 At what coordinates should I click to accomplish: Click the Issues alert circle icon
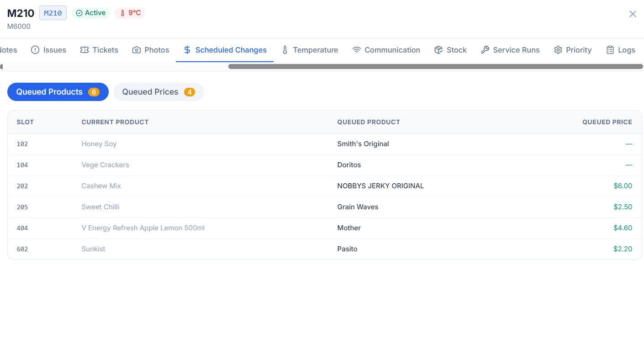tap(35, 50)
